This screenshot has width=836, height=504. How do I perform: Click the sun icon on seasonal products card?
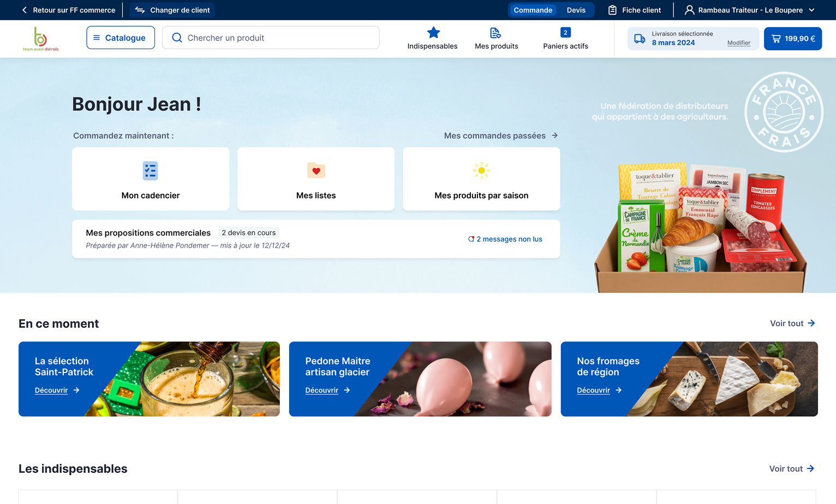click(481, 171)
